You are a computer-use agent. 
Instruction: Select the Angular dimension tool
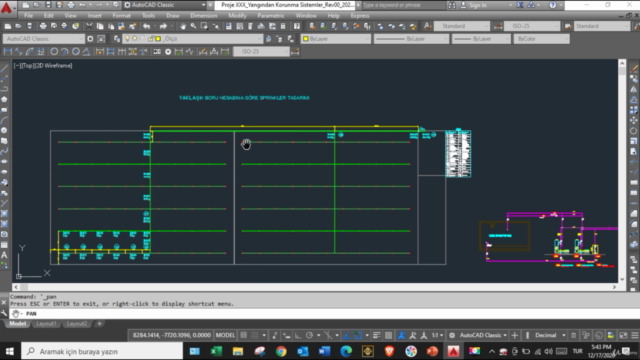point(87,51)
